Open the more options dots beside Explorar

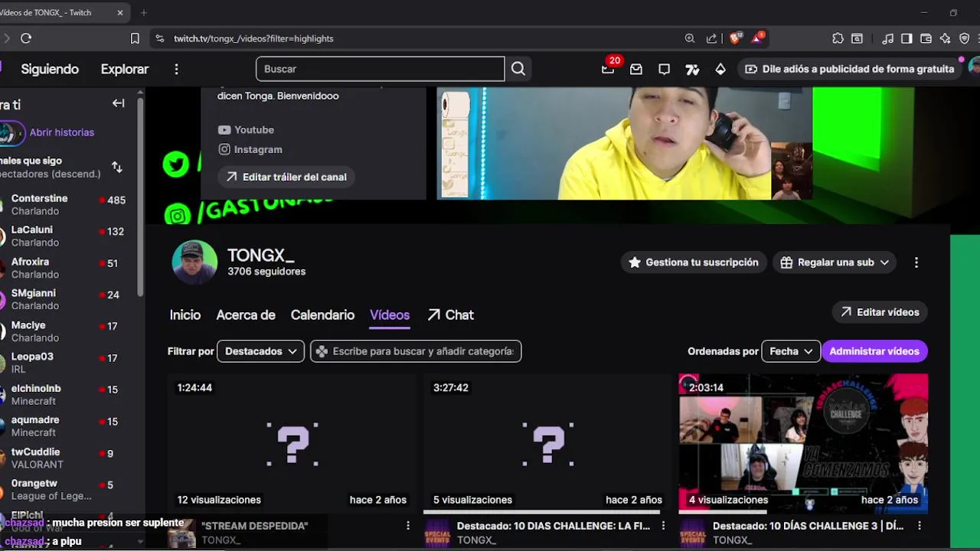tap(176, 69)
